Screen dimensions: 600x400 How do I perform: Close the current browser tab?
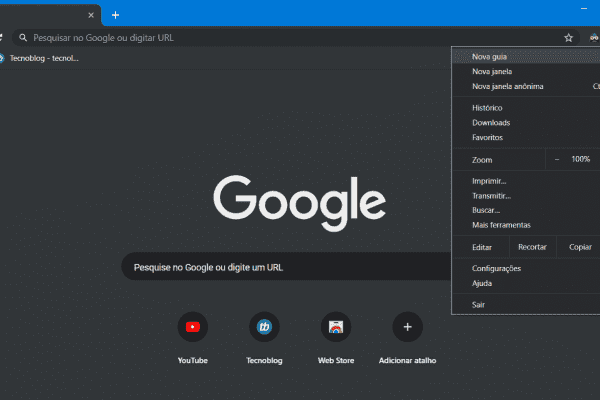pyautogui.click(x=91, y=15)
